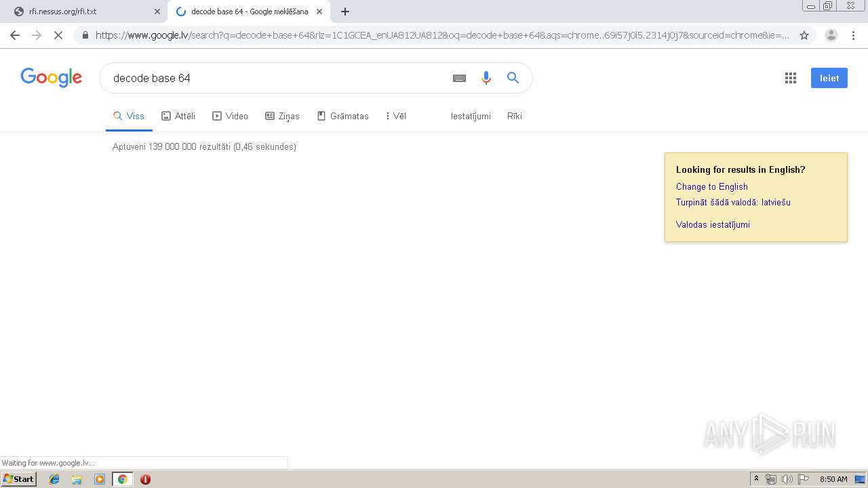Click the Chrome taskbar icon
Screen dimensions: 868x488
coord(122,479)
